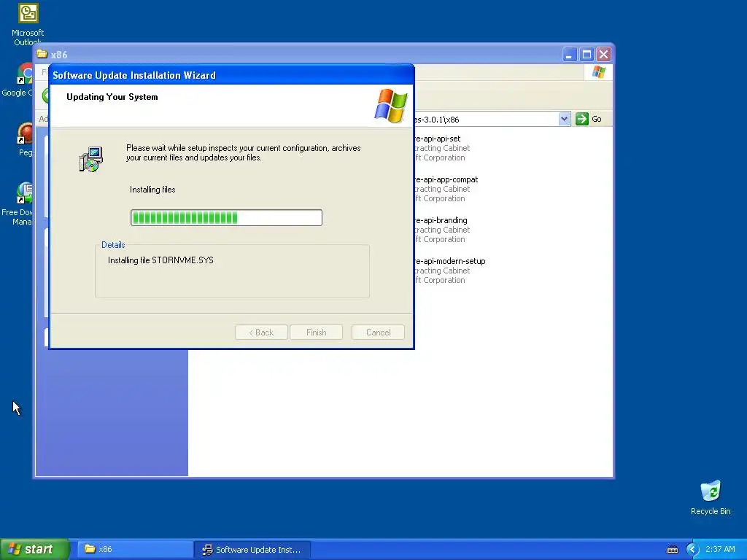Viewport: 747px width, 560px height.
Task: Click the Software Update Installation Wizard title bar
Action: pyautogui.click(x=231, y=75)
